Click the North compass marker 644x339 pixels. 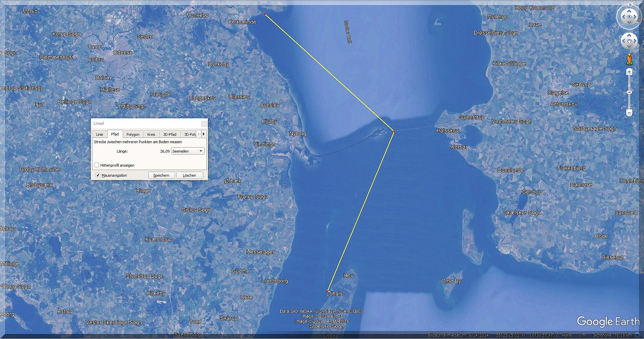(x=630, y=5)
